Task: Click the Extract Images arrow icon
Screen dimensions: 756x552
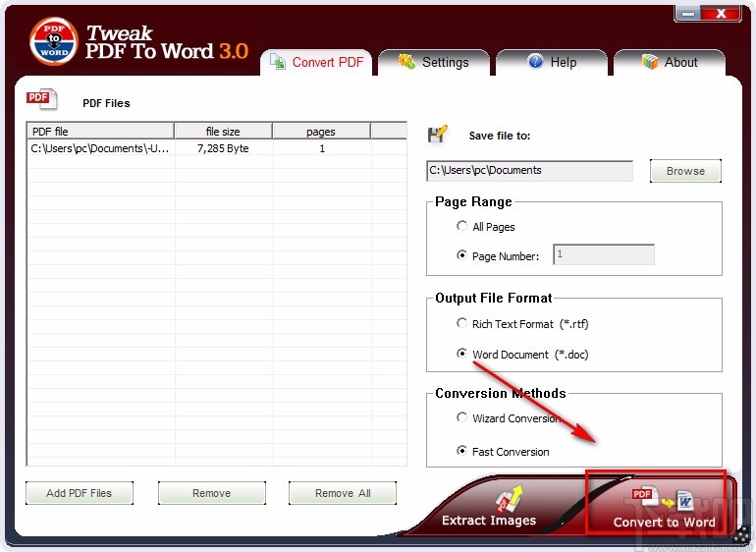Action: click(x=510, y=498)
